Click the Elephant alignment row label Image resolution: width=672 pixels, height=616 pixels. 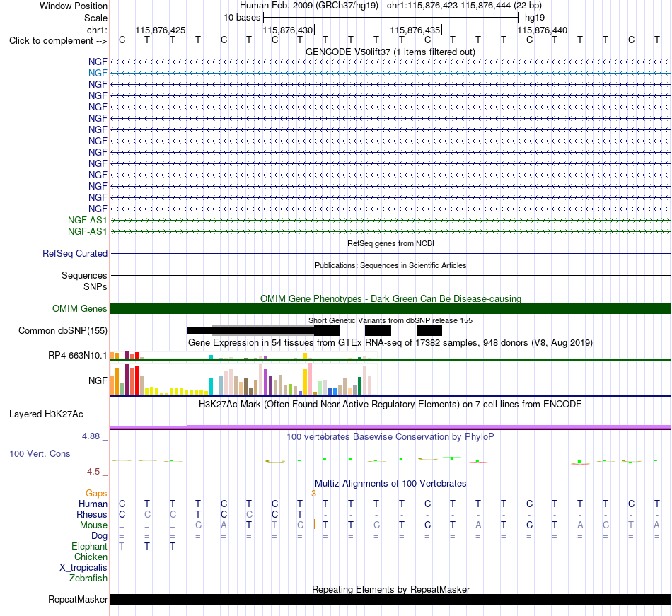90,547
